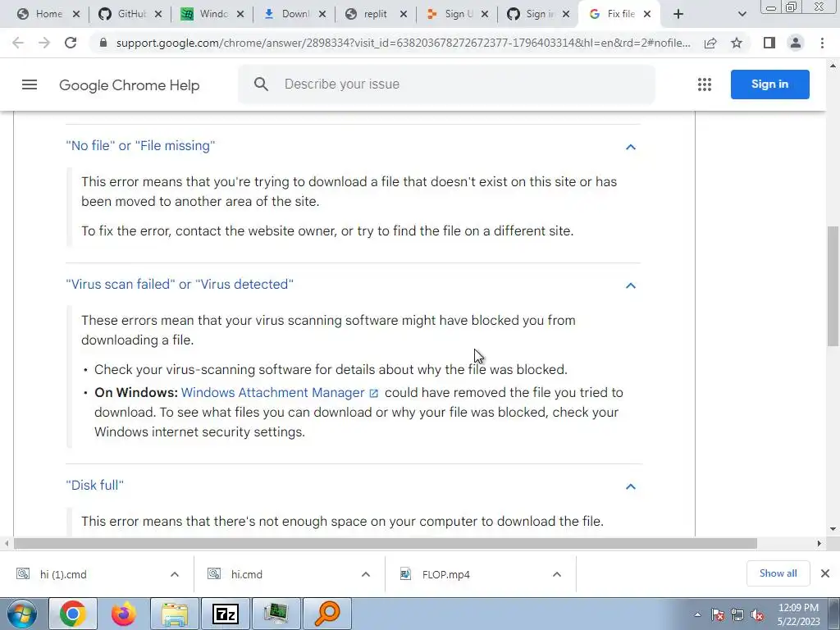Open the tab search dropdown arrow
This screenshot has height=630, width=840.
tap(742, 15)
